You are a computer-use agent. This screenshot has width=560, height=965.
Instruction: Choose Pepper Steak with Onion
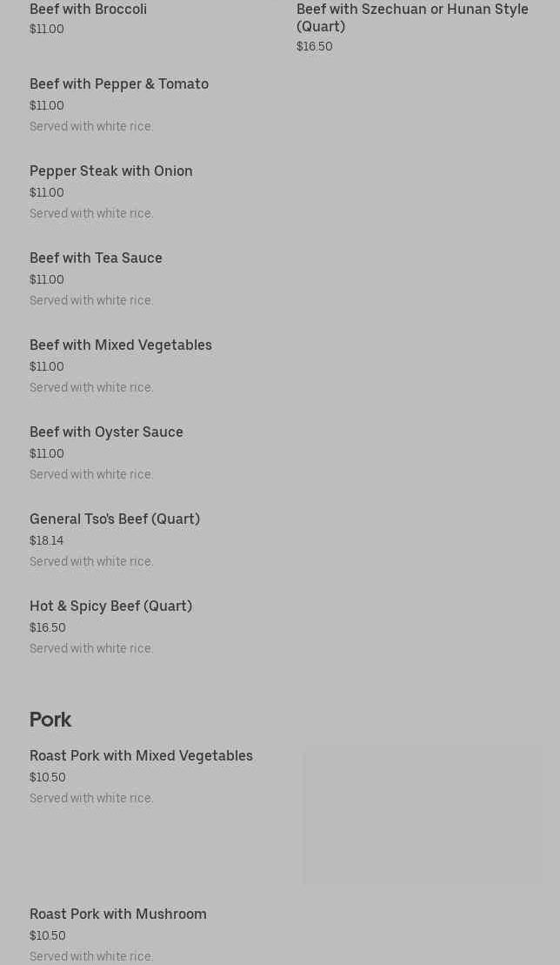[x=111, y=171]
